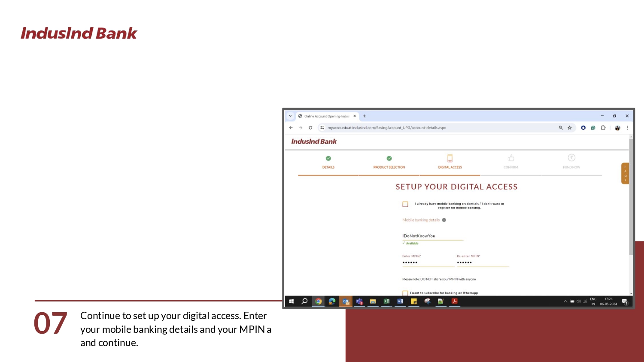
Task: Open Microsoft Teams from the taskbar
Action: pyautogui.click(x=359, y=301)
